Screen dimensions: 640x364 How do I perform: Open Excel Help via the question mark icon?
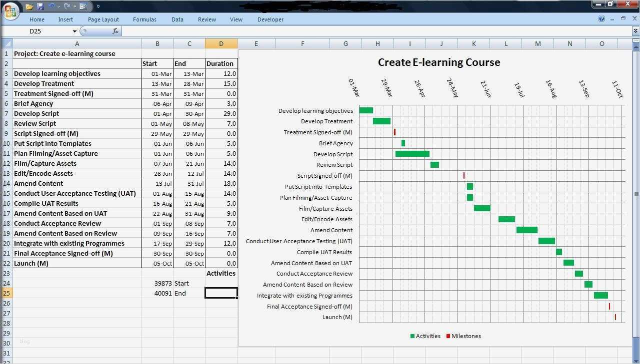(x=602, y=19)
